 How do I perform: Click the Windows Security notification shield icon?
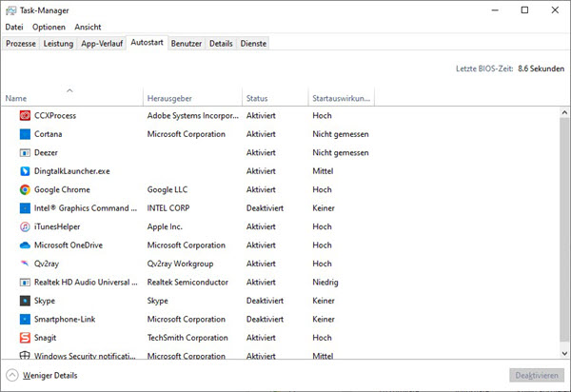pos(25,355)
